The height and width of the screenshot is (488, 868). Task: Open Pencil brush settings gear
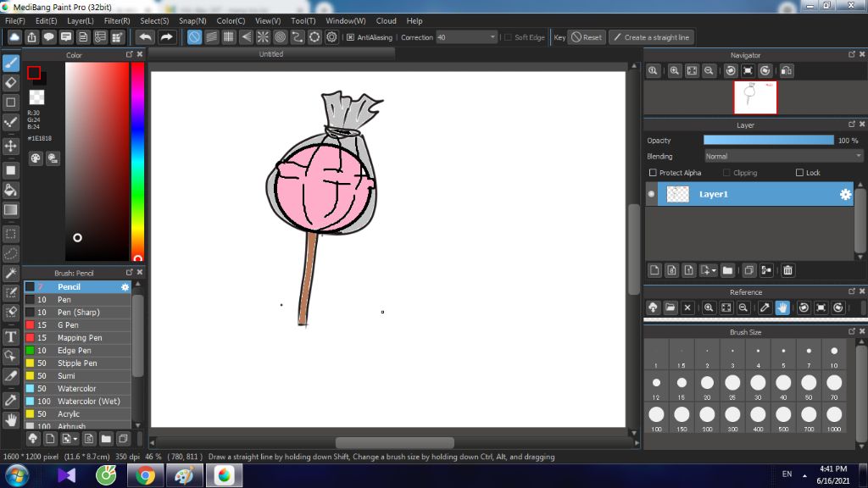click(x=125, y=286)
